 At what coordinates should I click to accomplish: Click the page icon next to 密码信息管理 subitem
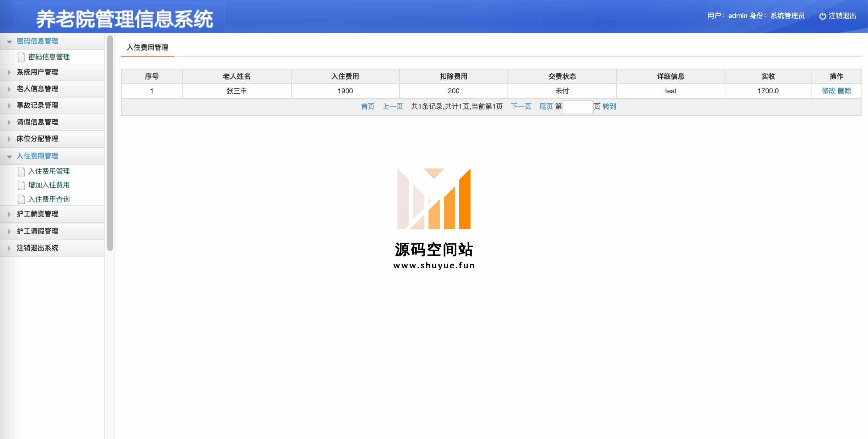coord(21,57)
